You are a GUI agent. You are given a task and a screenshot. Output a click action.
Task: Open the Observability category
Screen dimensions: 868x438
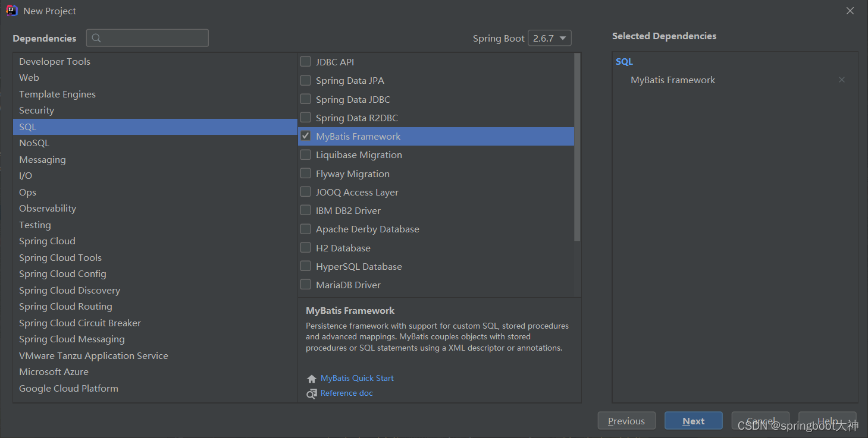point(155,209)
